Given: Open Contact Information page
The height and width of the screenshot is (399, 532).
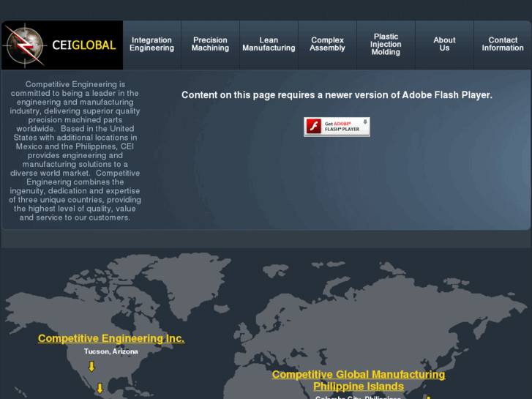Looking at the screenshot, I should tap(503, 44).
